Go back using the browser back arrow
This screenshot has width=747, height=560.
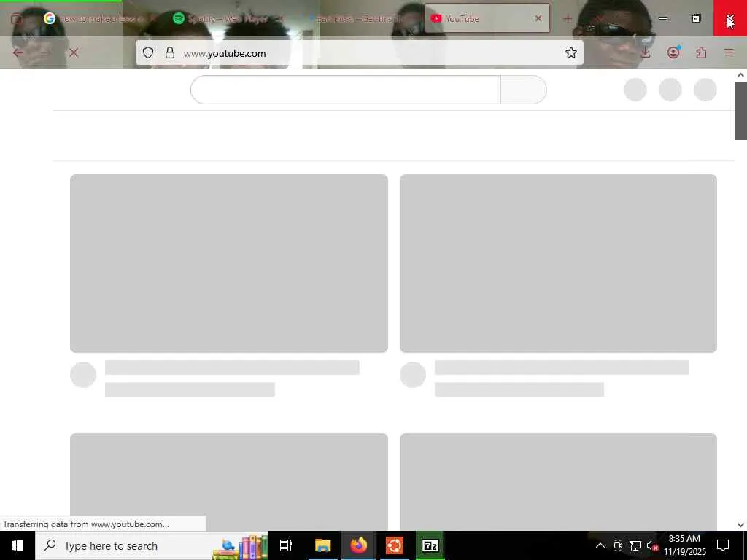click(x=18, y=52)
